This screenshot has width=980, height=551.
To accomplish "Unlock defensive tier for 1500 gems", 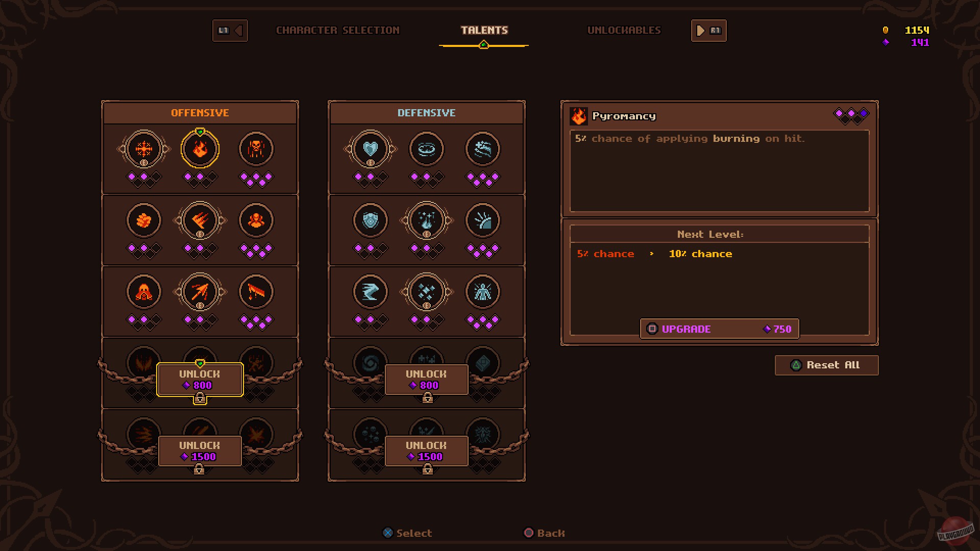I will [427, 451].
